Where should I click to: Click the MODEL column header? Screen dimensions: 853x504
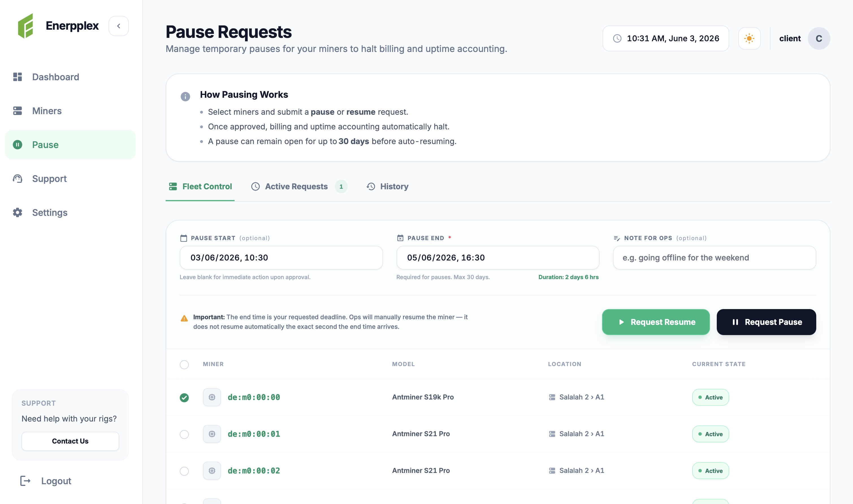point(403,364)
